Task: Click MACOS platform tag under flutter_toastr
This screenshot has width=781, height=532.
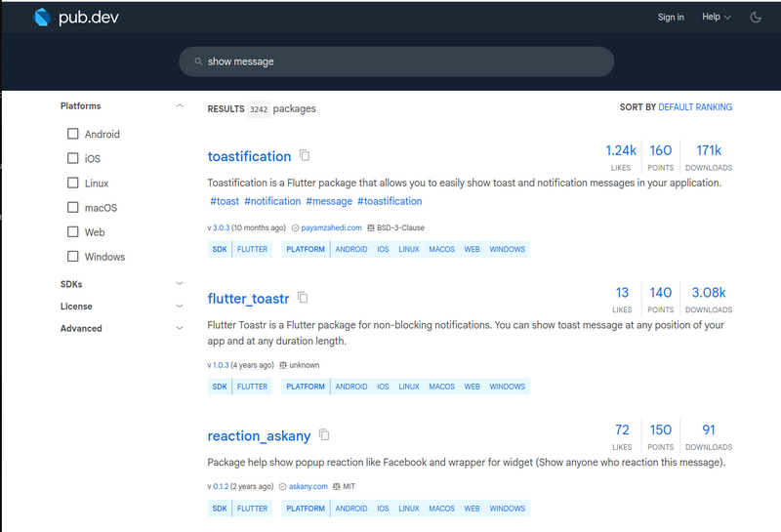Action: tap(441, 387)
